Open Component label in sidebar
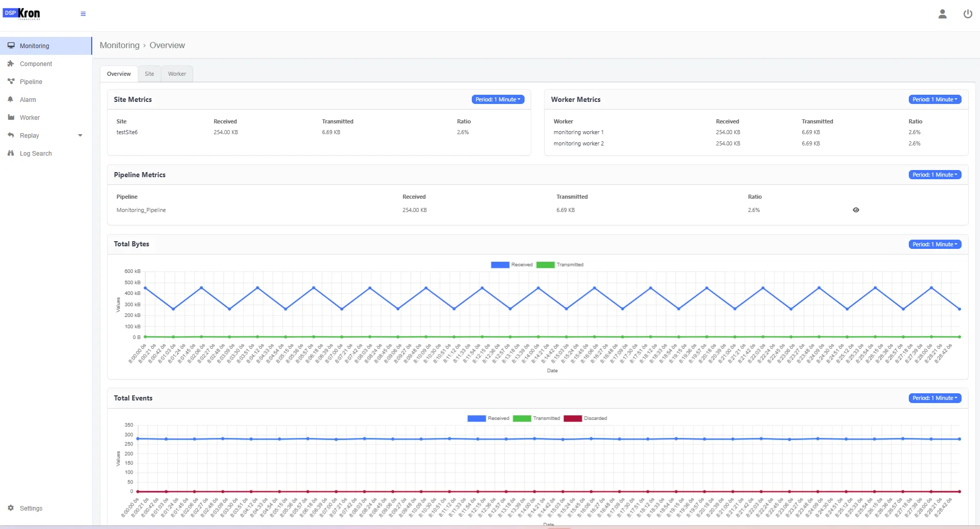 (x=36, y=64)
